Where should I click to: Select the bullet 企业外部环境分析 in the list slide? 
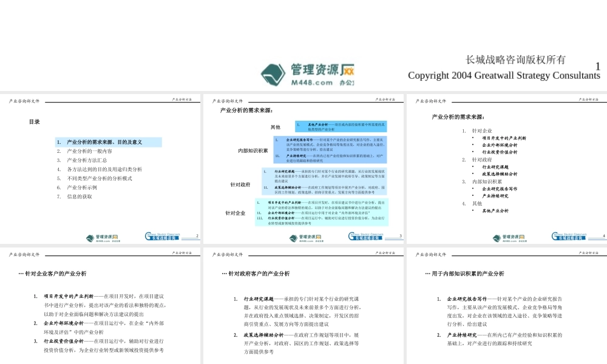tap(500, 145)
